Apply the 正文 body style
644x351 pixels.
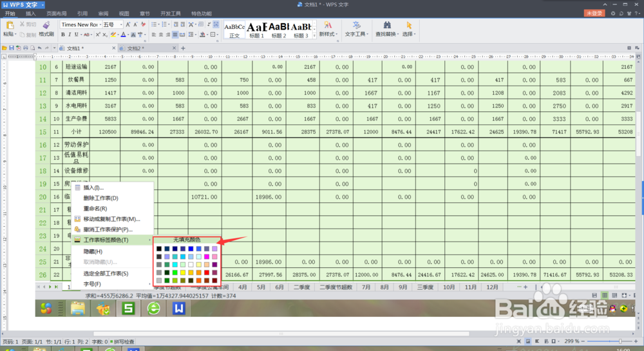tap(234, 30)
